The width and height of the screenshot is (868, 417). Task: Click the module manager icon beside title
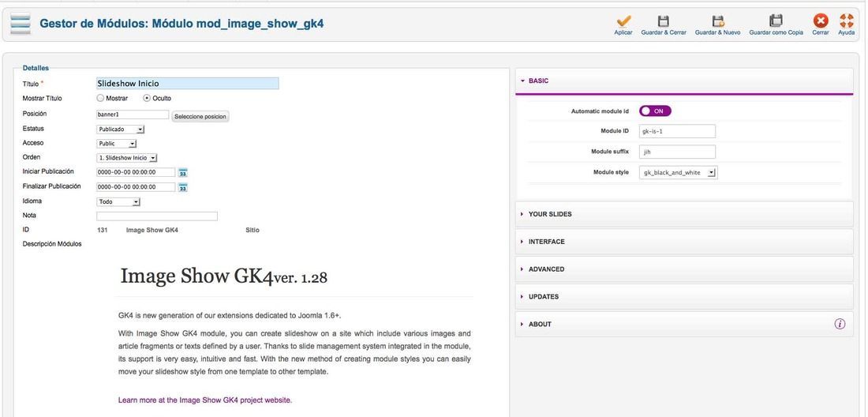[x=21, y=24]
